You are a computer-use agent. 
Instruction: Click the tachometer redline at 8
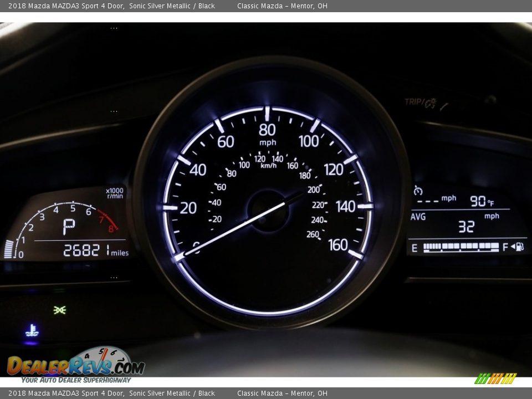[x=111, y=228]
